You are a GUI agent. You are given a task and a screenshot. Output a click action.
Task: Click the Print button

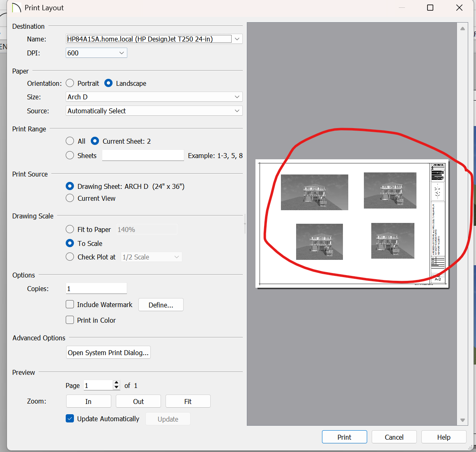pyautogui.click(x=344, y=437)
